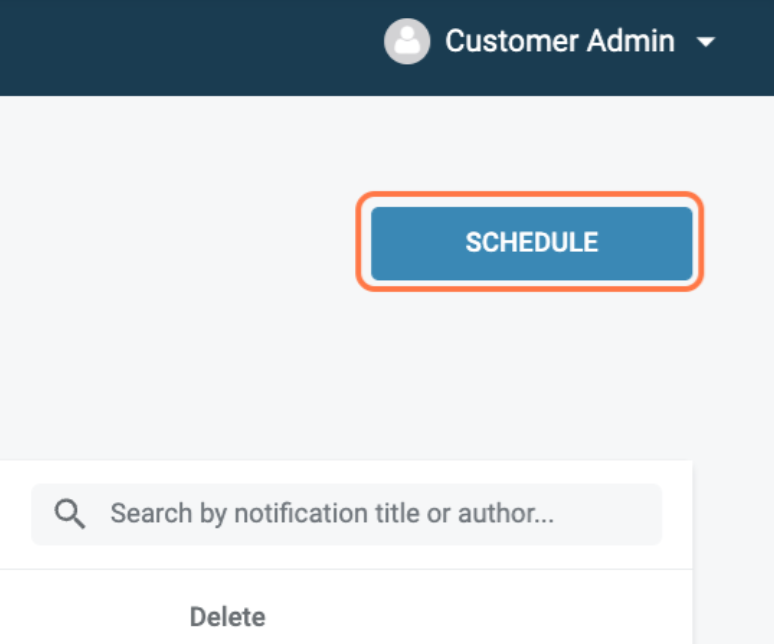
Task: Open account options via the Customer Admin text
Action: pyautogui.click(x=559, y=42)
